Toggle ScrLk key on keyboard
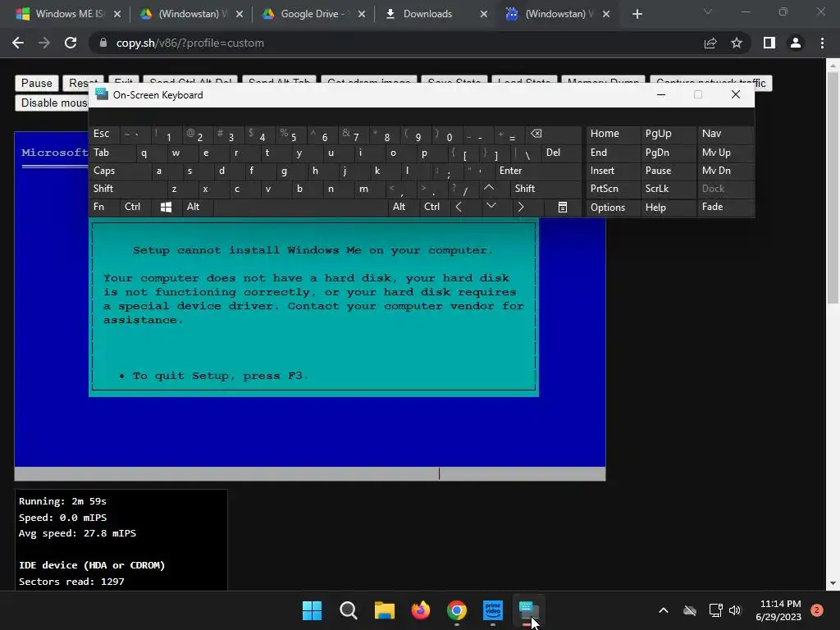The image size is (840, 630). [668, 189]
